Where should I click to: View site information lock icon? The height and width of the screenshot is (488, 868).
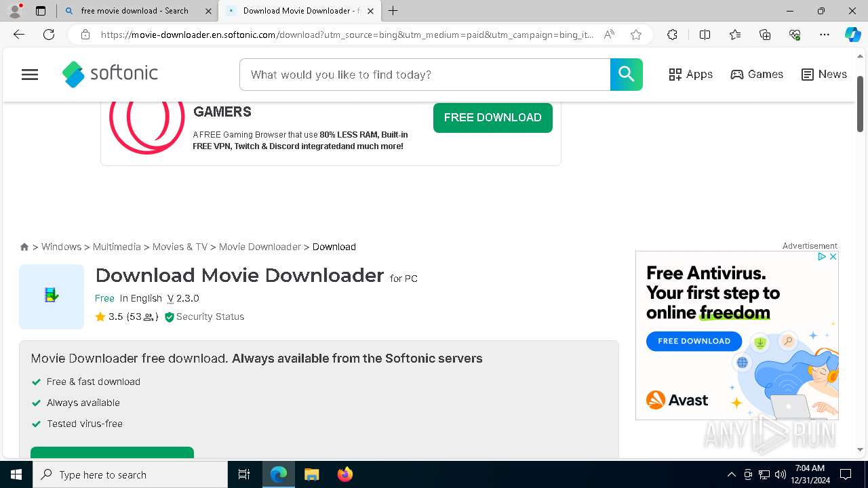tap(85, 35)
